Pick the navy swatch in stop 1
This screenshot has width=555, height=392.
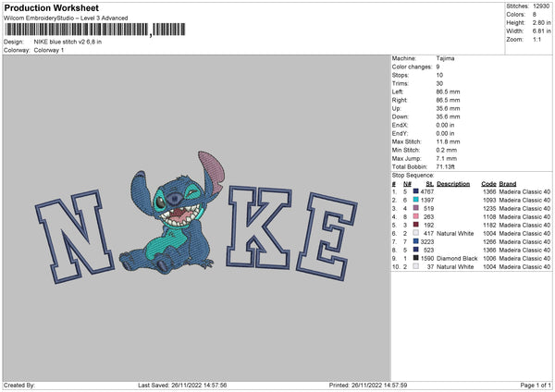coord(417,191)
